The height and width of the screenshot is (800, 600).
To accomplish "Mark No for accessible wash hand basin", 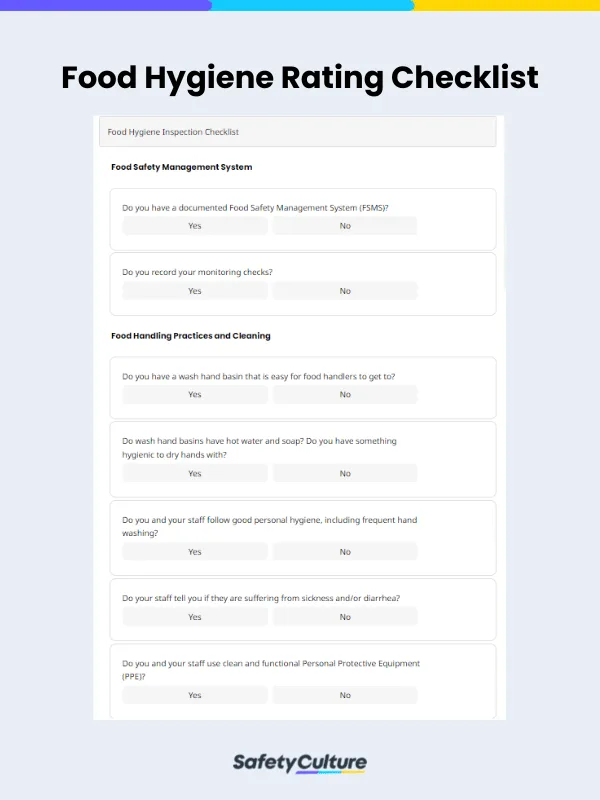I will click(x=345, y=395).
